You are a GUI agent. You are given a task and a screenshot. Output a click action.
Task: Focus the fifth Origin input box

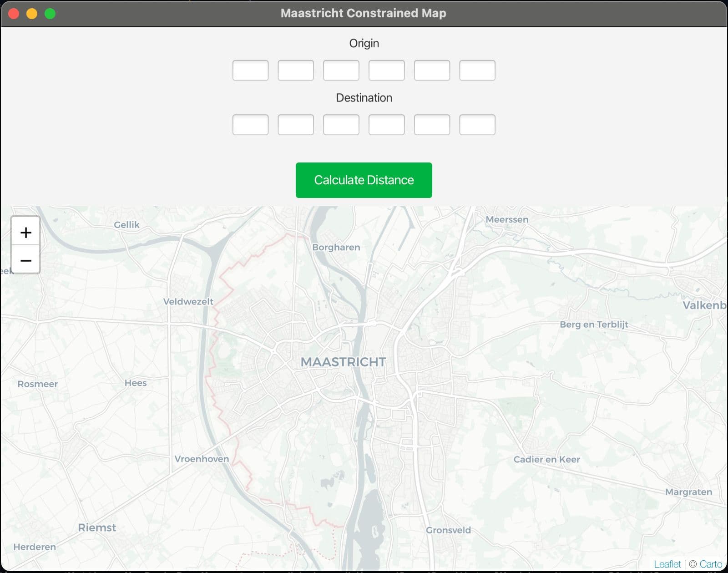click(x=432, y=71)
